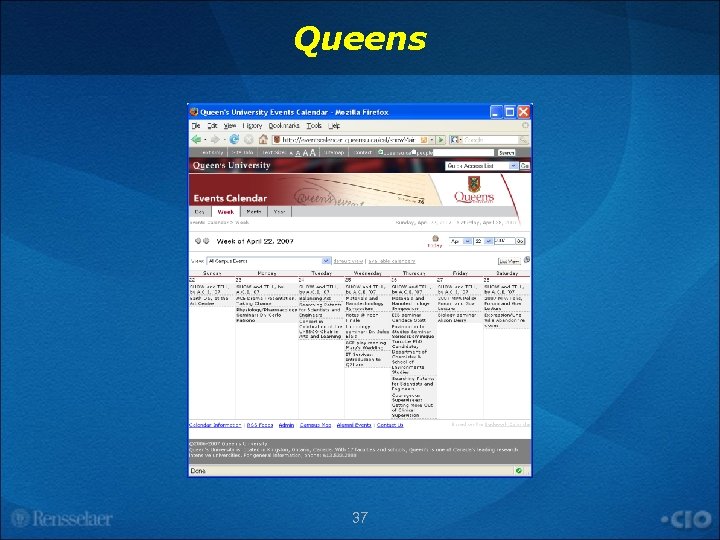Open the Contact Us footer link
Image resolution: width=720 pixels, height=540 pixels.
coord(390,425)
